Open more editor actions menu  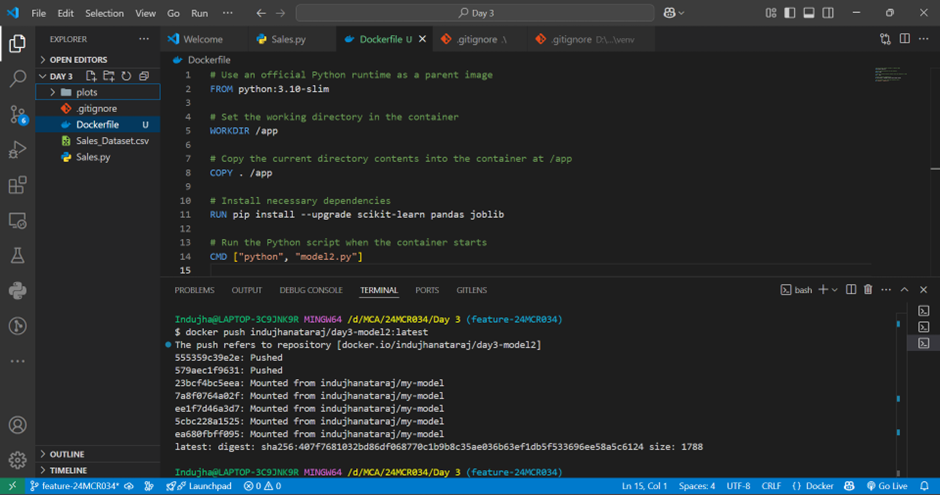point(924,39)
